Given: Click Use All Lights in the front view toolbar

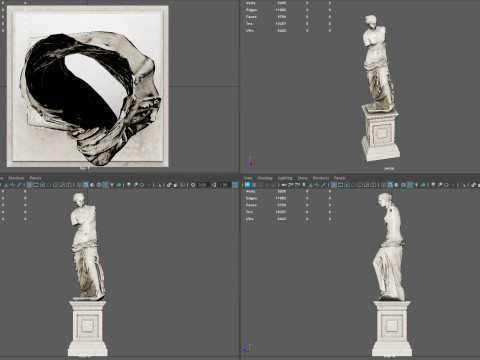Looking at the screenshot, I should pos(112,185).
